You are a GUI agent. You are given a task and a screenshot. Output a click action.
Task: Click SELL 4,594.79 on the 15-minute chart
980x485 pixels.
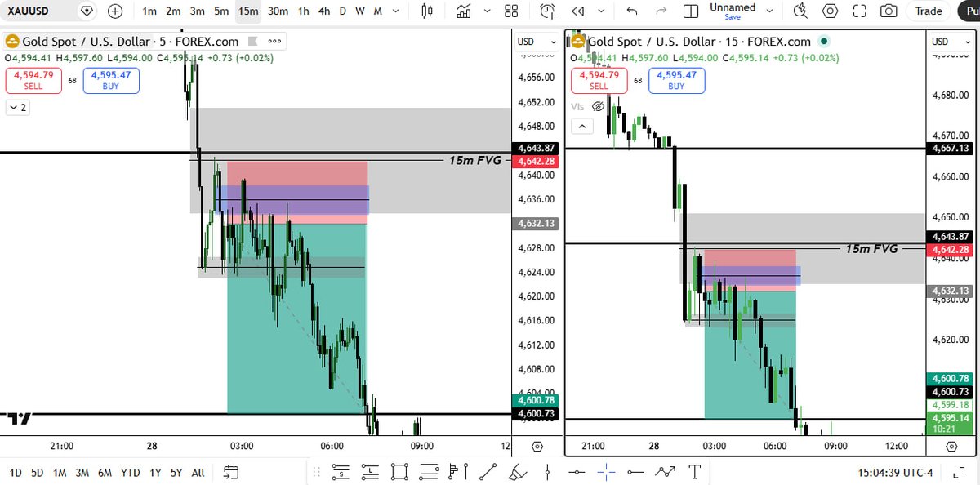(x=599, y=81)
